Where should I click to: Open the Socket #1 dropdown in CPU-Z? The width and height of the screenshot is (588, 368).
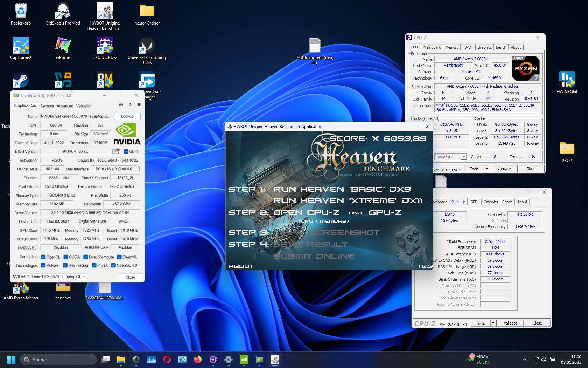pyautogui.click(x=450, y=157)
